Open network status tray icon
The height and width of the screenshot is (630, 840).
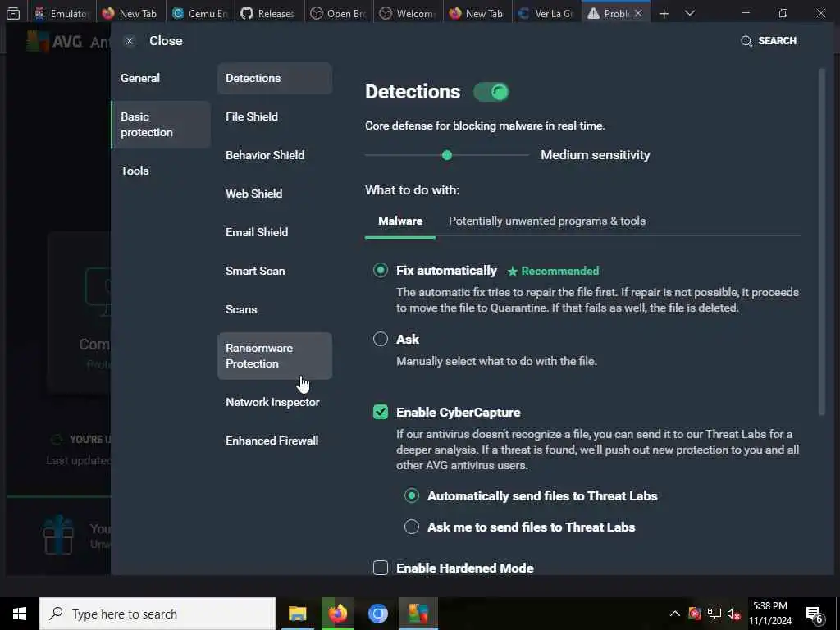[x=714, y=614]
